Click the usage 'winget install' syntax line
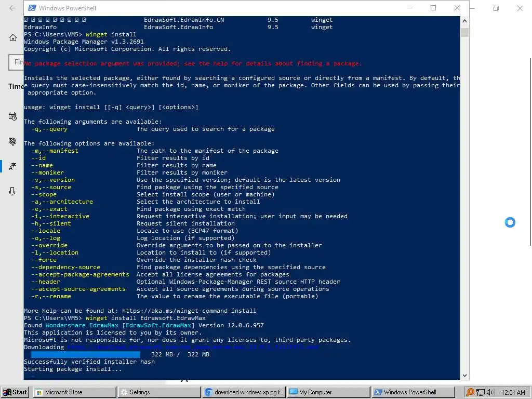 [111, 107]
